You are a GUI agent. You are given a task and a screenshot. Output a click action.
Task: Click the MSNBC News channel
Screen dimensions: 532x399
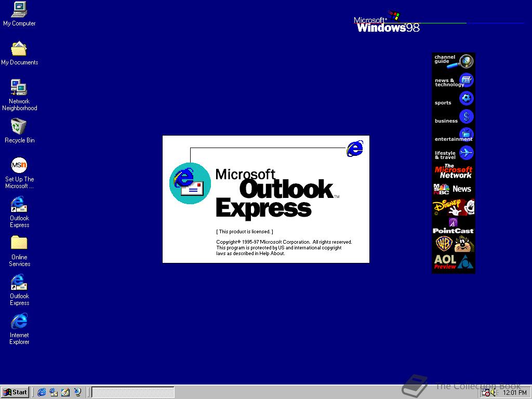click(453, 189)
